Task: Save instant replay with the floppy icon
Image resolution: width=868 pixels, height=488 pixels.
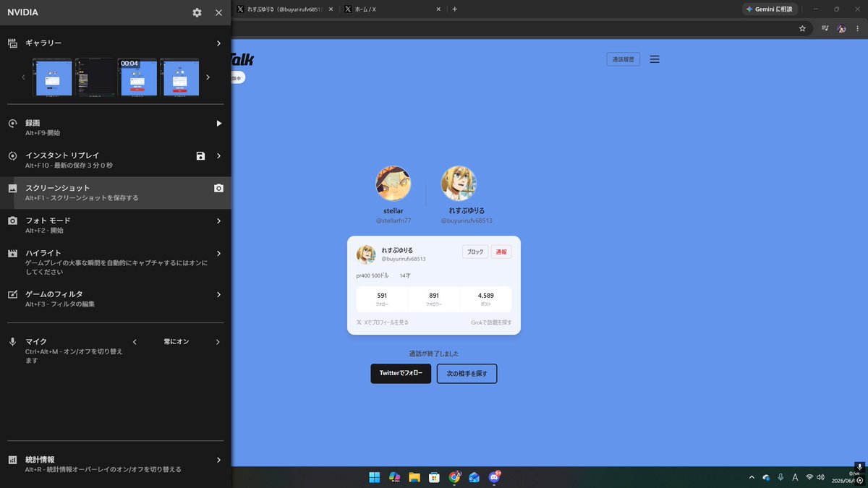Action: click(x=200, y=155)
